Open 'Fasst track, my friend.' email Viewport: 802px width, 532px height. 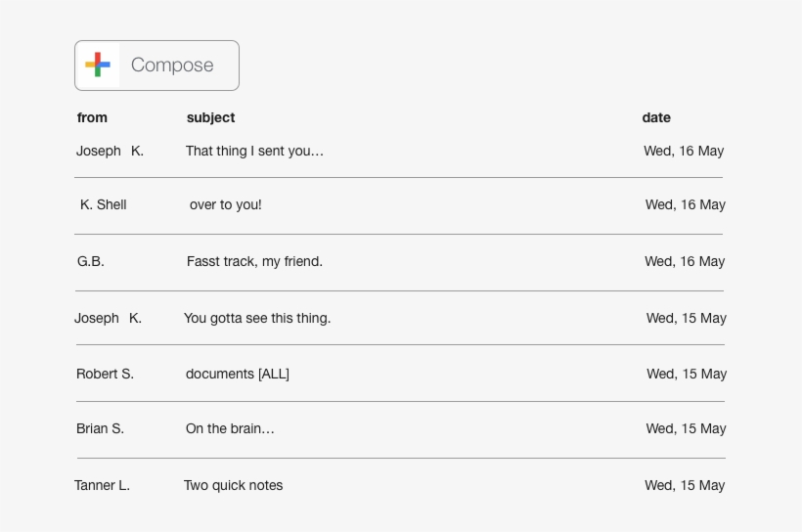point(254,262)
